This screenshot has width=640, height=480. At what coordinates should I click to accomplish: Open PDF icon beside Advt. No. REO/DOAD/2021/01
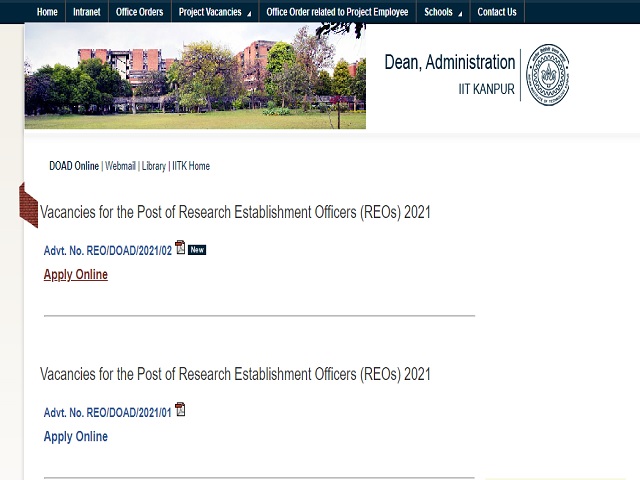point(180,409)
